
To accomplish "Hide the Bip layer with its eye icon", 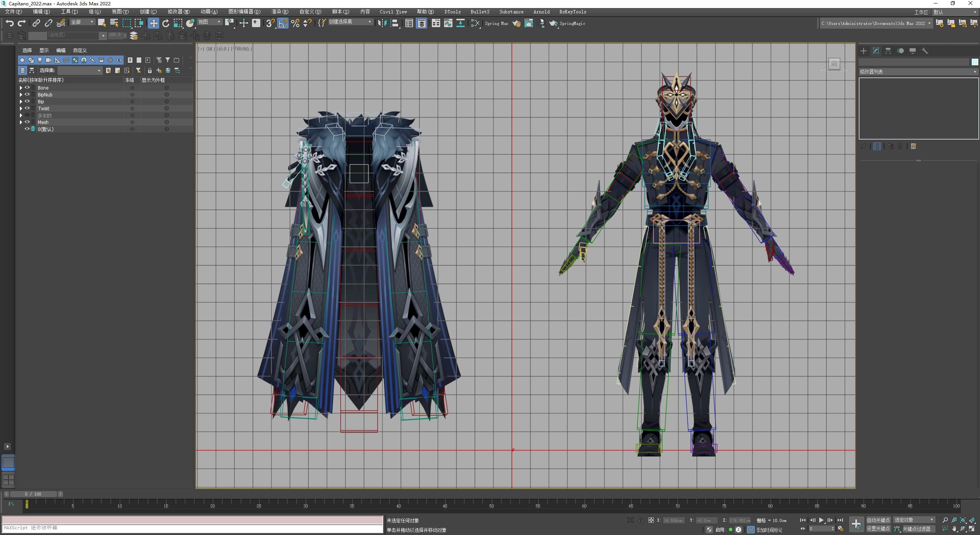I will point(27,101).
